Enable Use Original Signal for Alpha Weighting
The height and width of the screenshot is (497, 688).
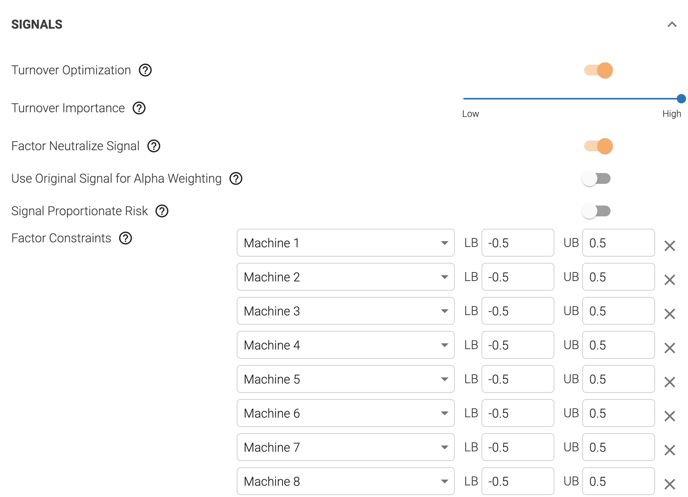[596, 179]
